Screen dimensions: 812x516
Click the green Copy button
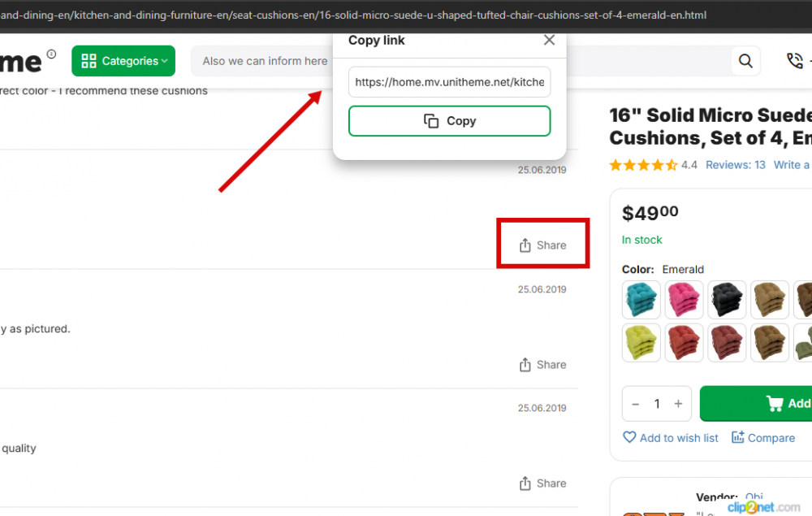click(449, 121)
